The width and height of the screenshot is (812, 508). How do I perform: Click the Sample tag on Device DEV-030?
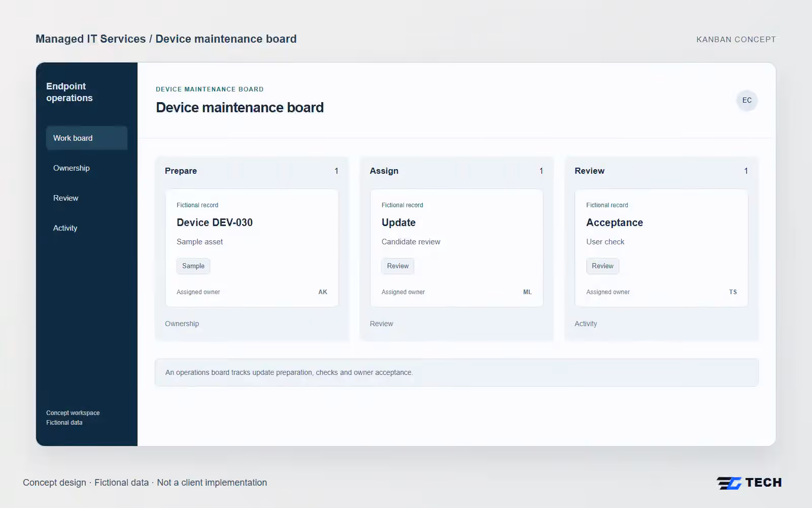click(193, 266)
